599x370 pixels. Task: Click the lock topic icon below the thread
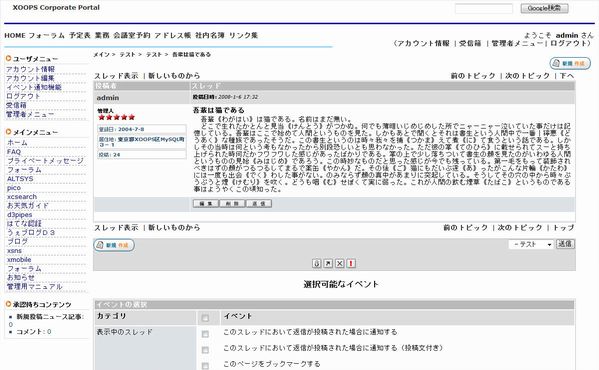pos(317,263)
